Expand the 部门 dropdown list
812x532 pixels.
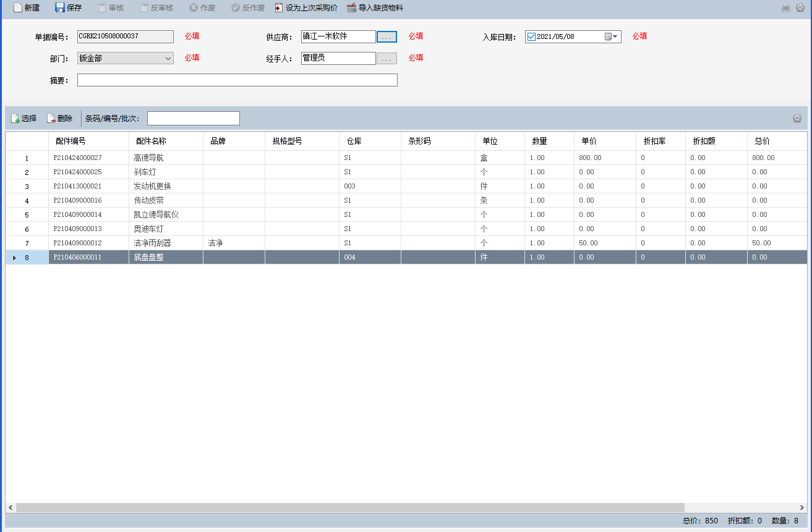click(168, 59)
